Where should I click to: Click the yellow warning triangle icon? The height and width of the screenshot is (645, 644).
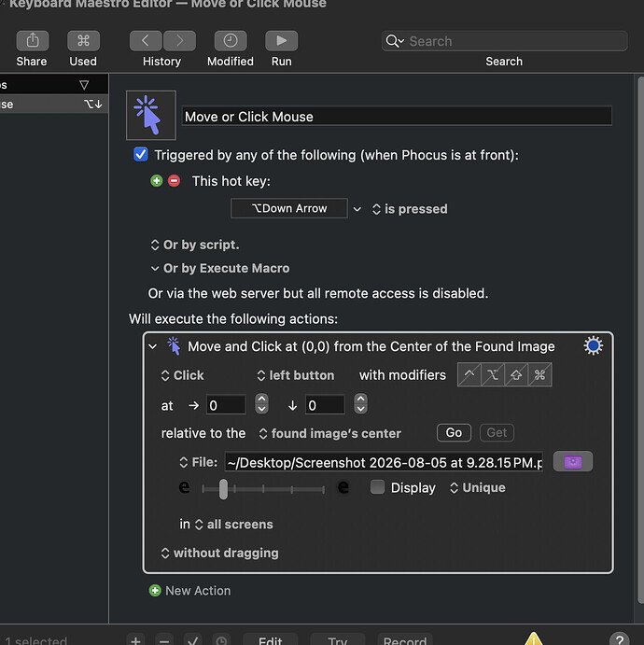[534, 638]
